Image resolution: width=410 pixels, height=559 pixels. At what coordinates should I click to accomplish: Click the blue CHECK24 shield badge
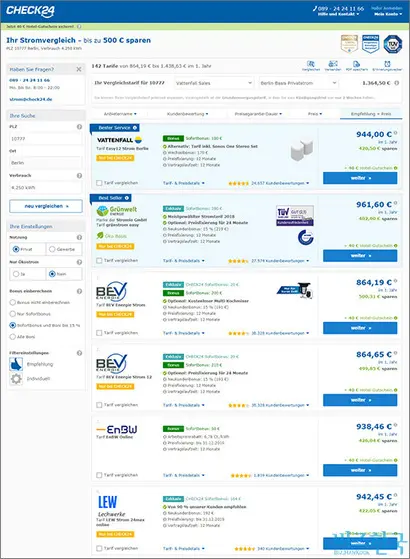370,44
